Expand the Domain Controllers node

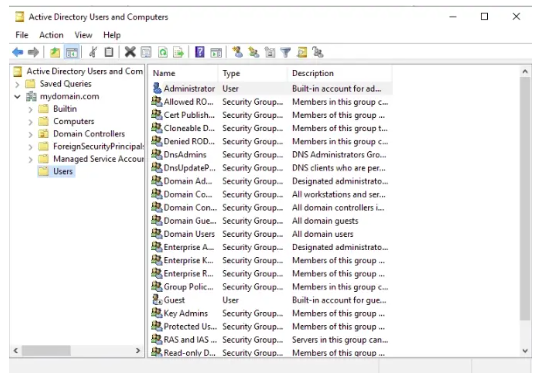(30, 134)
